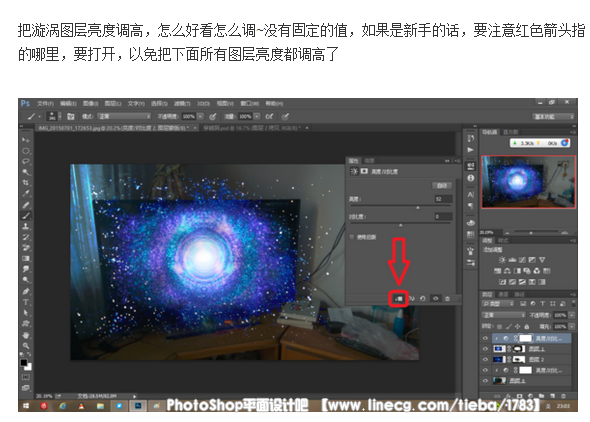
Task: Select the Clone Stamp tool
Action: pyautogui.click(x=26, y=226)
